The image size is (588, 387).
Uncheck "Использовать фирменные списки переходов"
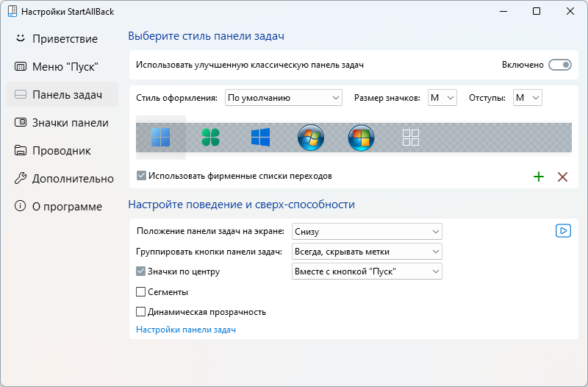141,176
